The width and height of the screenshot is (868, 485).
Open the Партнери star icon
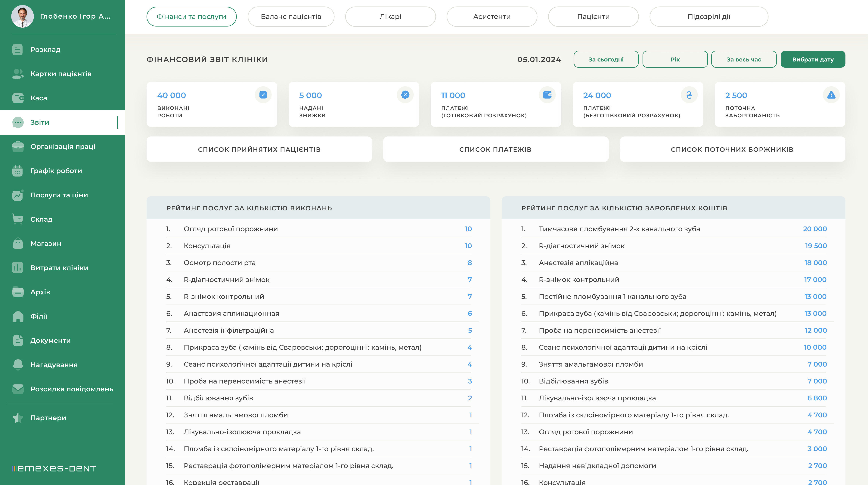pos(17,418)
